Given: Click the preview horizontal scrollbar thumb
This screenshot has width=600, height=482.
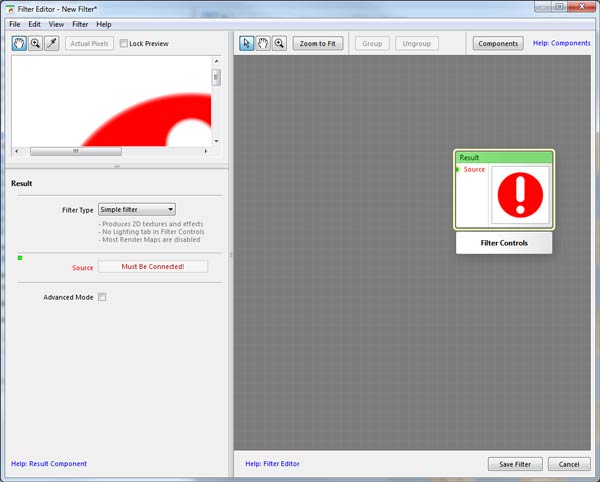Looking at the screenshot, I should click(76, 151).
